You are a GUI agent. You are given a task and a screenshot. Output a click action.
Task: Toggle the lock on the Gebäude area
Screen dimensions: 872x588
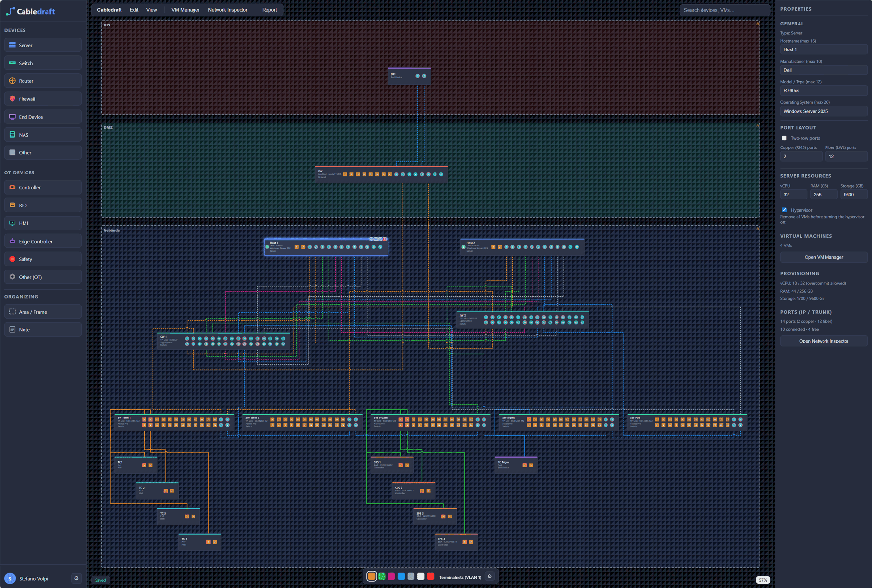tap(757, 229)
